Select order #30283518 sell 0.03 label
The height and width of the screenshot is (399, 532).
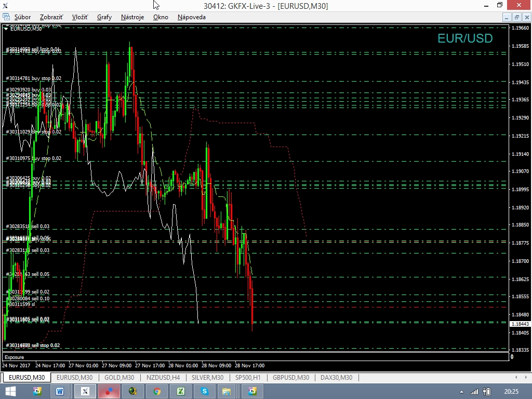28,227
